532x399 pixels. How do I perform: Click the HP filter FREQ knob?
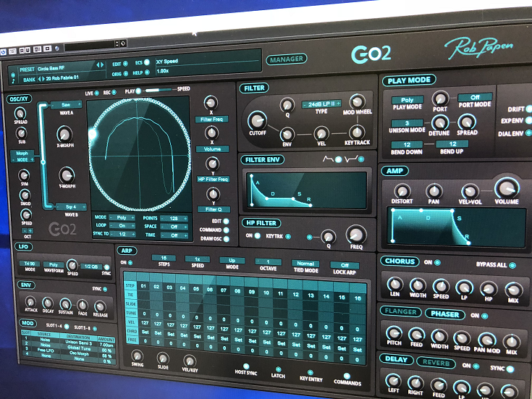pyautogui.click(x=356, y=235)
